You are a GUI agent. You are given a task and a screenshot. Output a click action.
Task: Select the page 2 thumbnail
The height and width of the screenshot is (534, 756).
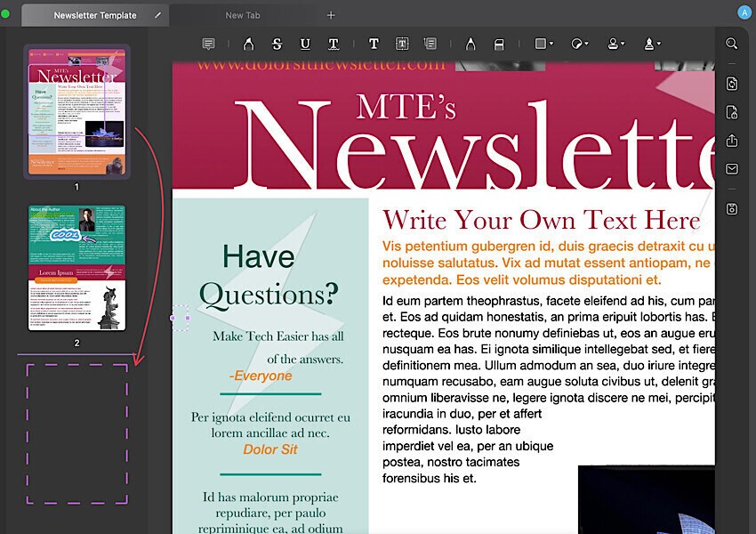coord(76,269)
